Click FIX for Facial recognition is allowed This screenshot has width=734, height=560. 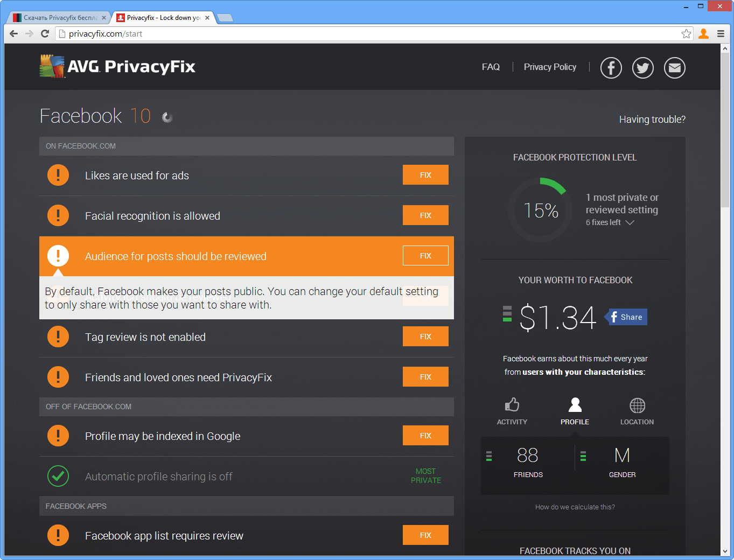tap(425, 215)
